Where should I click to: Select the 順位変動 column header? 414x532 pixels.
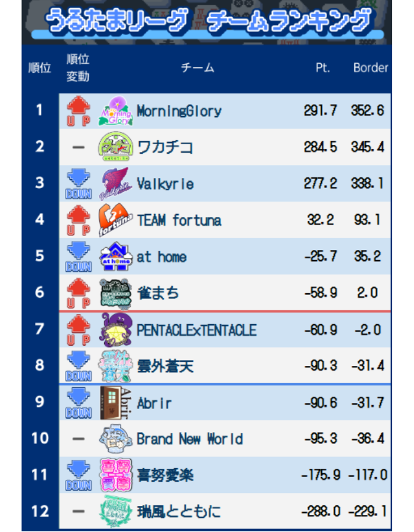point(77,68)
